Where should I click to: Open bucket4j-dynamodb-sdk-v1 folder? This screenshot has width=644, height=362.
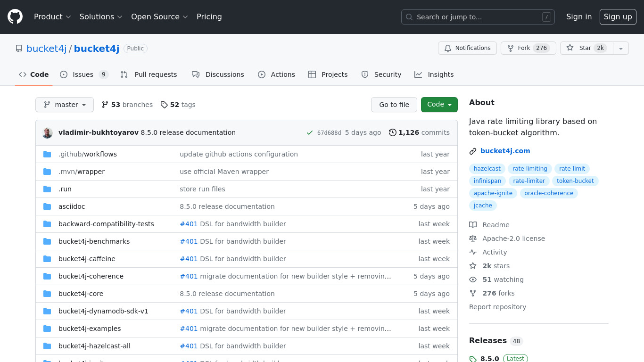tap(103, 311)
